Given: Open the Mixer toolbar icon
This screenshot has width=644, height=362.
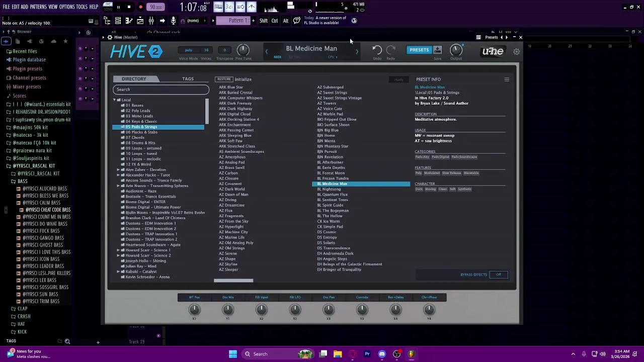Looking at the screenshot, I should [x=151, y=21].
